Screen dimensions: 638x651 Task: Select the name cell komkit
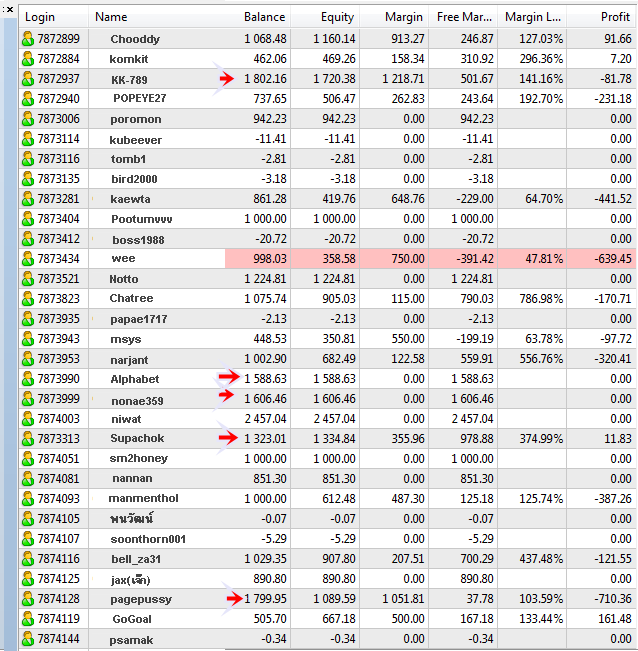pyautogui.click(x=129, y=59)
